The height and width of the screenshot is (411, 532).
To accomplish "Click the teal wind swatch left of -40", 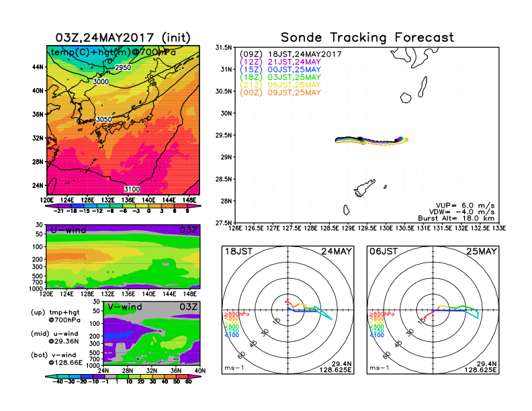I will [x=51, y=376].
